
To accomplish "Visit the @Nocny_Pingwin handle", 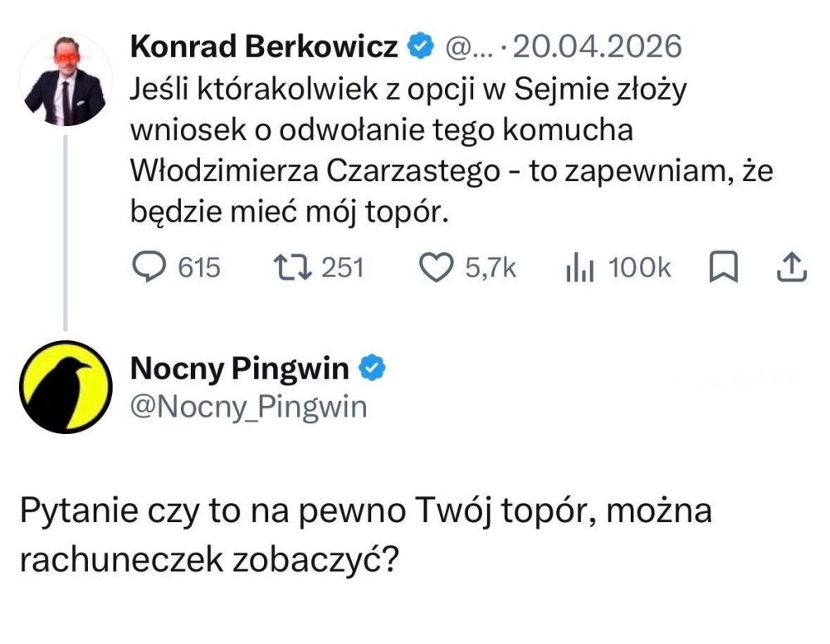I will (248, 407).
